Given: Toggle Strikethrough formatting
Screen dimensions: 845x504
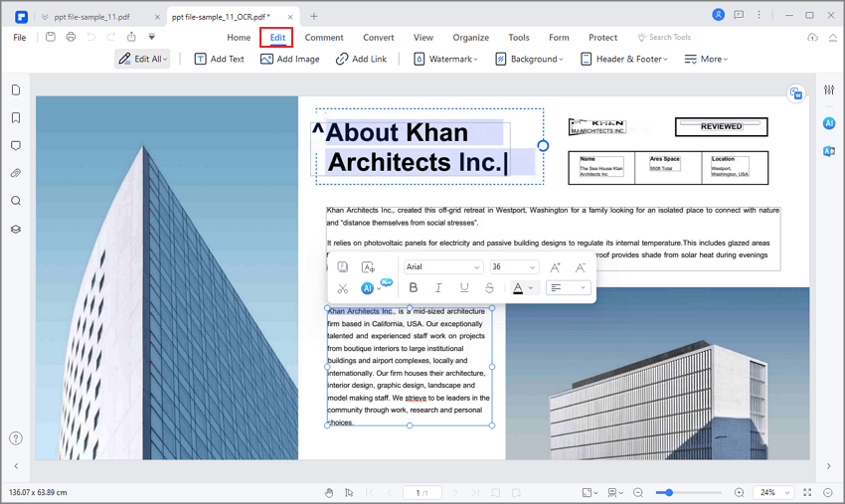Looking at the screenshot, I should (x=489, y=288).
